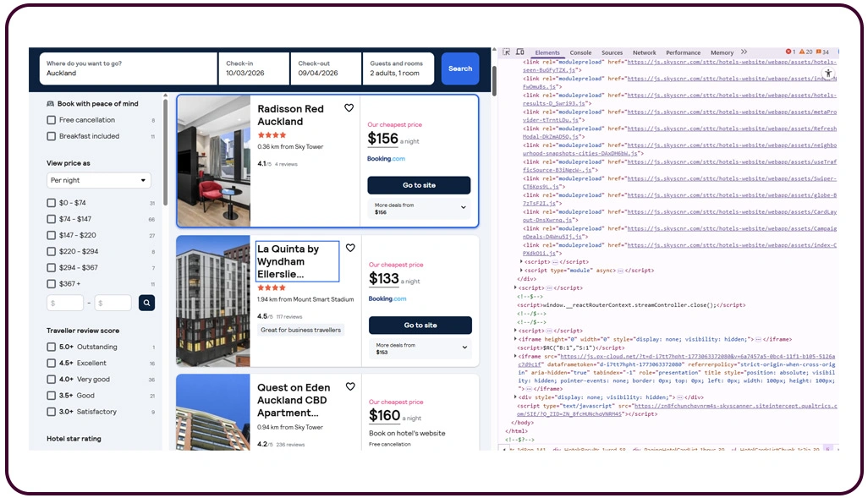Switch to the Console tab
This screenshot has height=498, width=868.
coord(580,52)
